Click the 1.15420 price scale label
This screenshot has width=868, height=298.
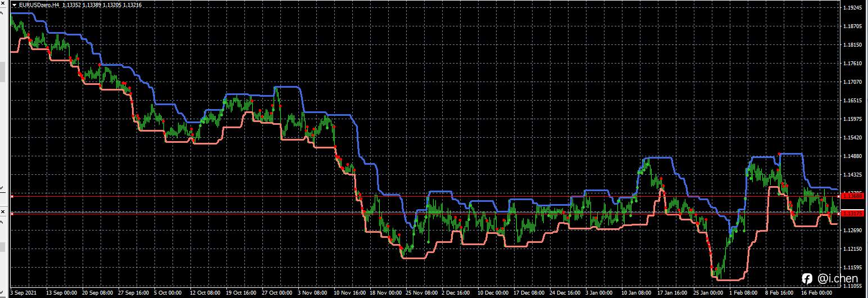click(x=852, y=138)
